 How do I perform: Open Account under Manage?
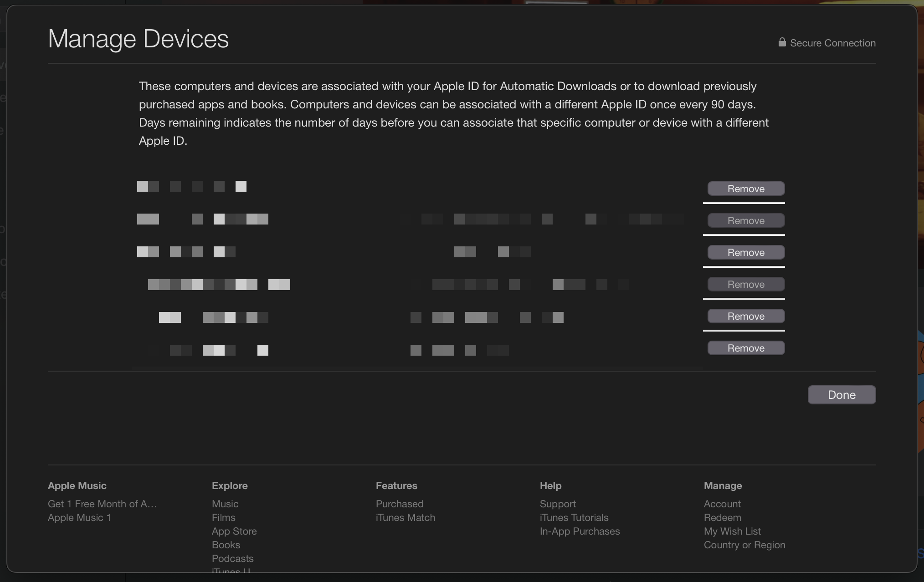[x=722, y=504]
